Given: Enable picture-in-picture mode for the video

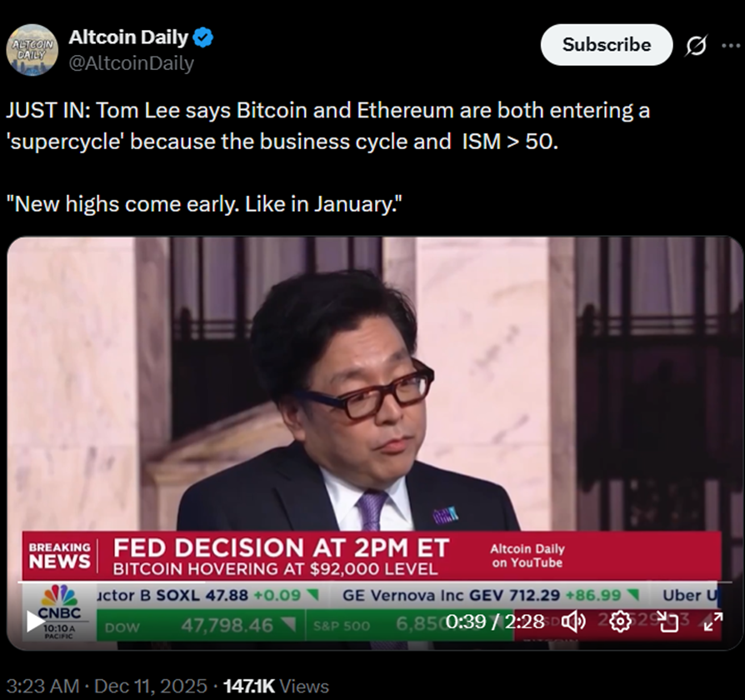Looking at the screenshot, I should click(669, 622).
